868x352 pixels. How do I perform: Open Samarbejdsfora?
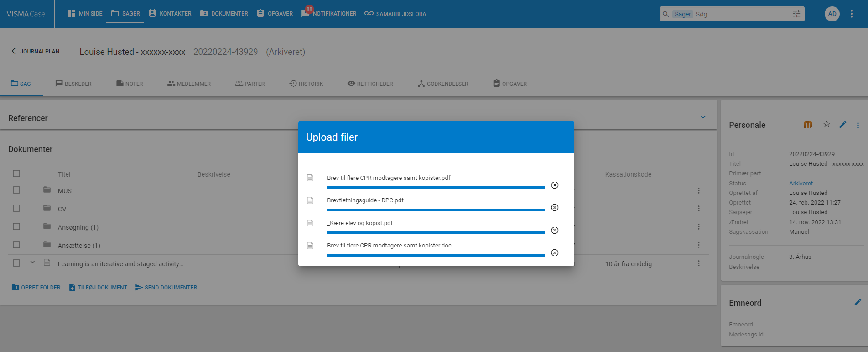395,14
